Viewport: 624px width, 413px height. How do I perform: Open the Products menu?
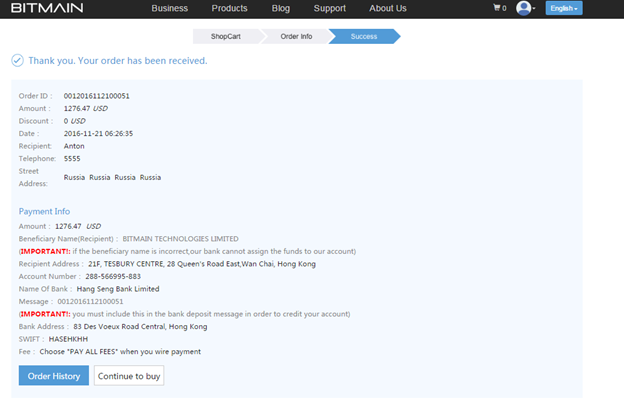pyautogui.click(x=229, y=8)
